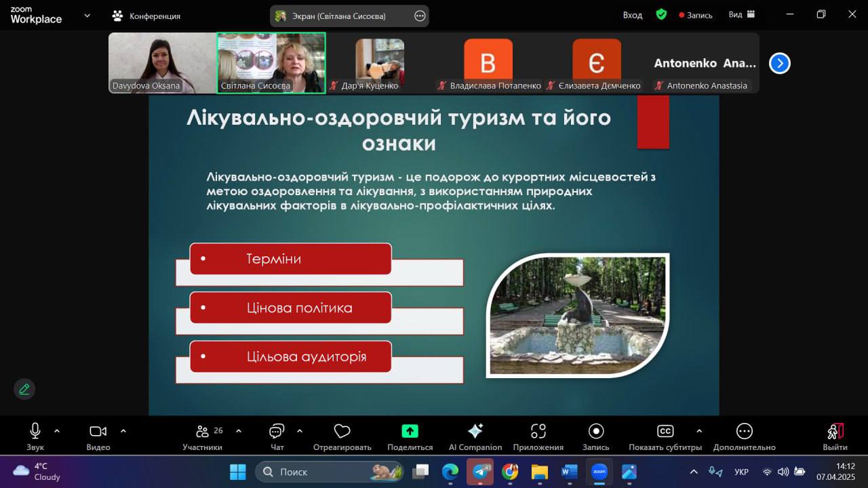Expand the audio options arrow beside Звук
This screenshot has width=868, height=488.
tap(57, 431)
